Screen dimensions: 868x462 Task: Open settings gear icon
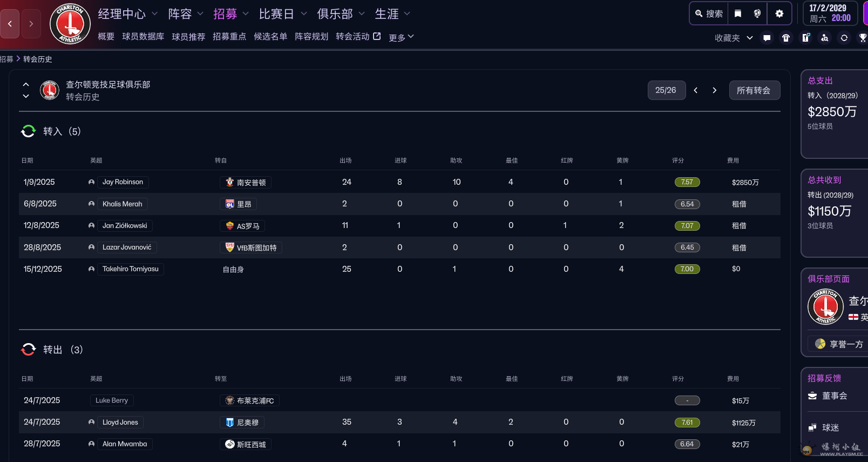coord(779,14)
